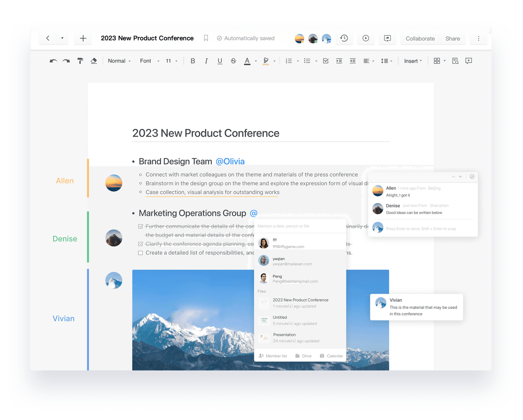This screenshot has height=420, width=523.
Task: Open the Insert dropdown menu
Action: coord(413,61)
